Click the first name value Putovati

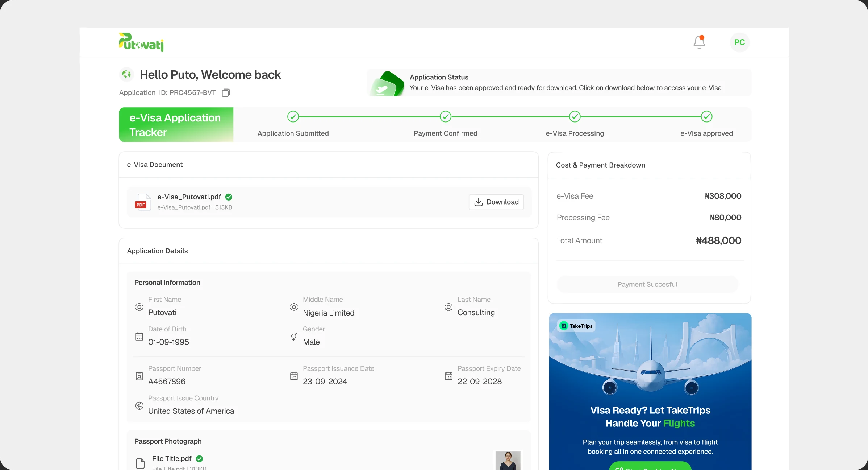[162, 313]
